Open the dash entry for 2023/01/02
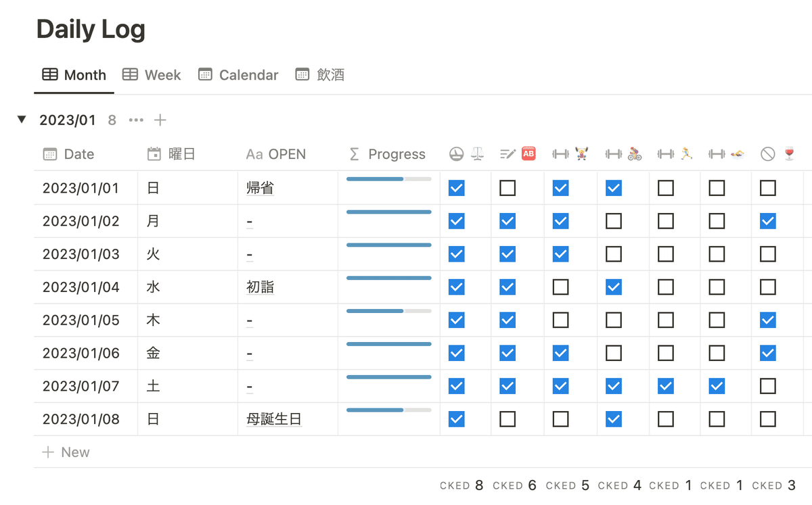Screen dimensions: 812x505 tap(250, 221)
